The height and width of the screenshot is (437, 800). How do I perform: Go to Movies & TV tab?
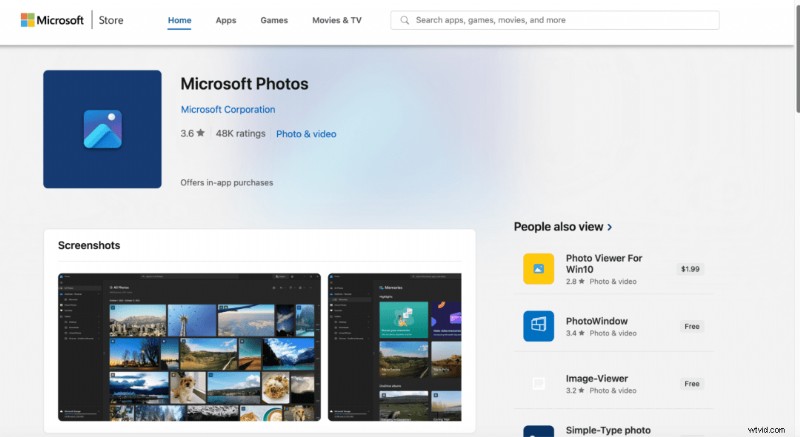[x=337, y=20]
